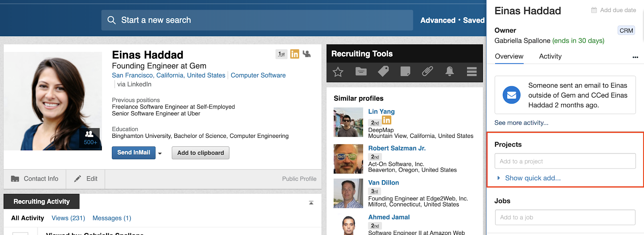Click the group icon beside the LinkedIn badge

pos(307,54)
